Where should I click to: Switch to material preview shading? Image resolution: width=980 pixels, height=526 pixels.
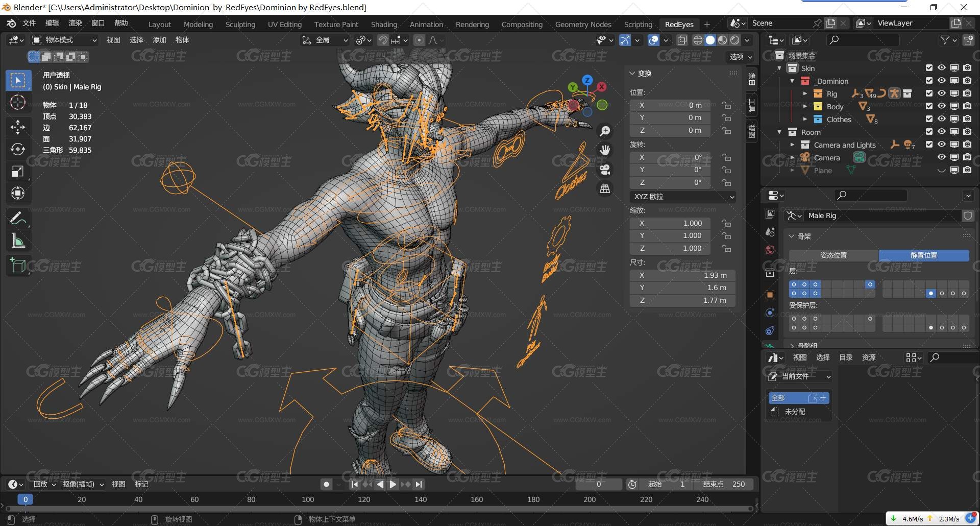[722, 40]
